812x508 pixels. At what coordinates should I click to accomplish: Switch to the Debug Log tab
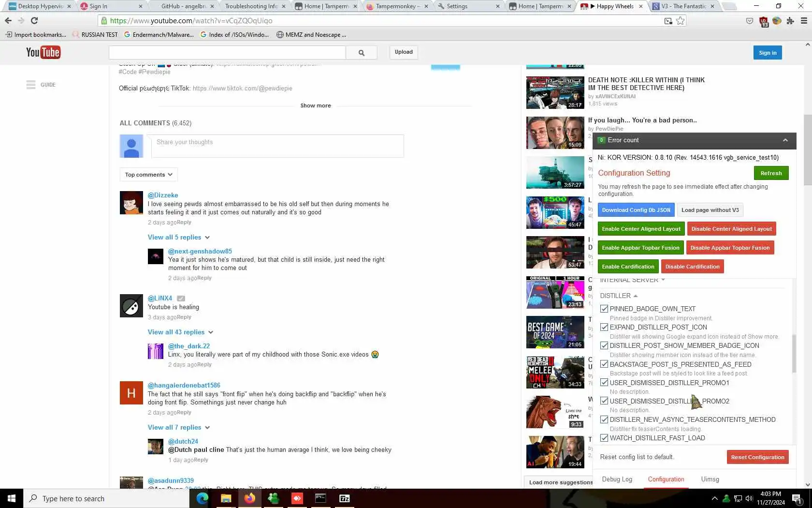click(617, 479)
